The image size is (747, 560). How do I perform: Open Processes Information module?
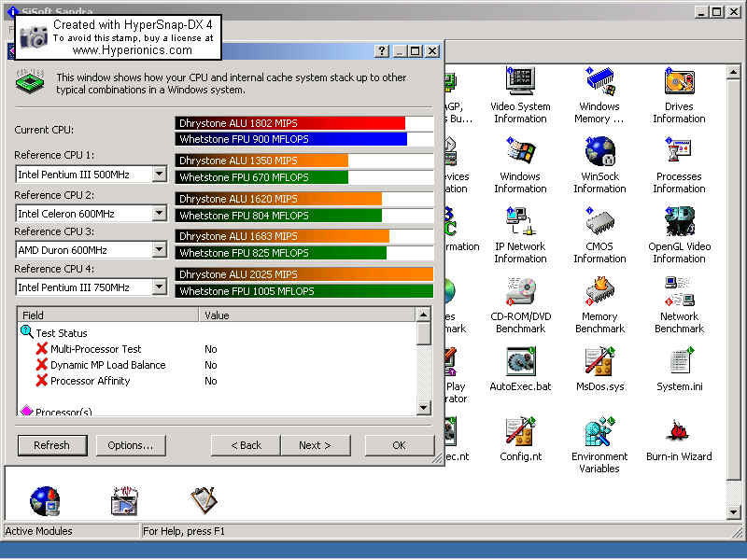click(x=679, y=165)
